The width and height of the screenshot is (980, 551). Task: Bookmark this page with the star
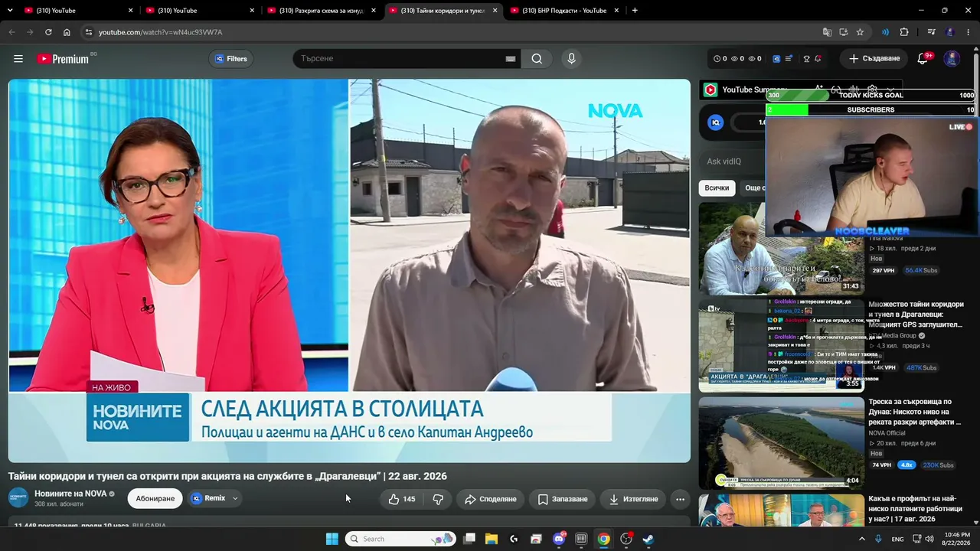[x=860, y=32]
